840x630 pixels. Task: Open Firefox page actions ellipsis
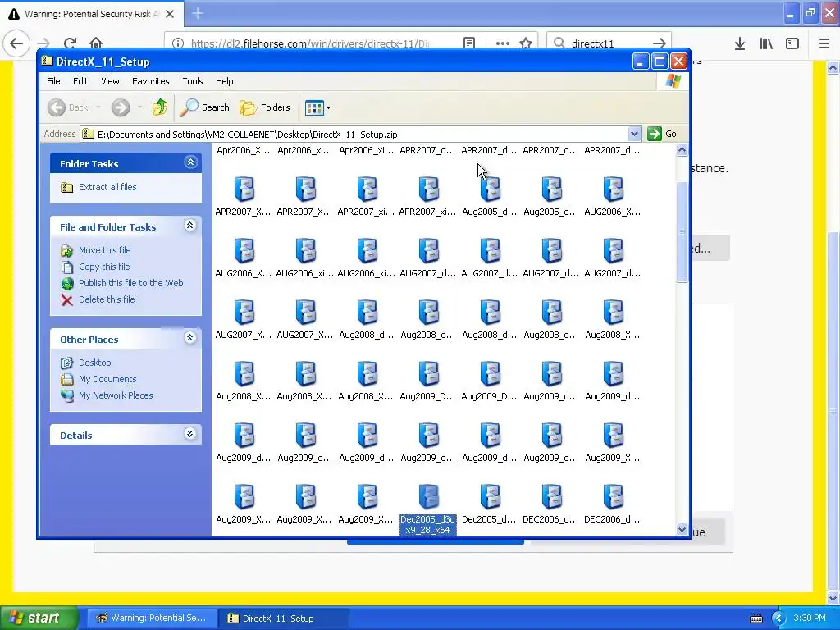[503, 43]
